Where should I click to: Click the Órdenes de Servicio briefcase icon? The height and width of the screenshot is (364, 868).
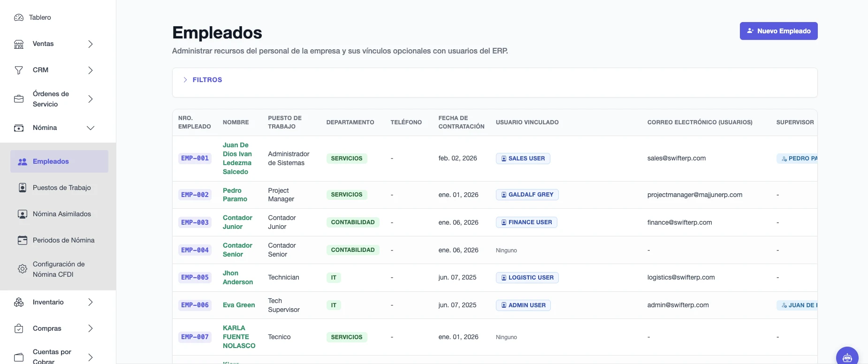19,99
